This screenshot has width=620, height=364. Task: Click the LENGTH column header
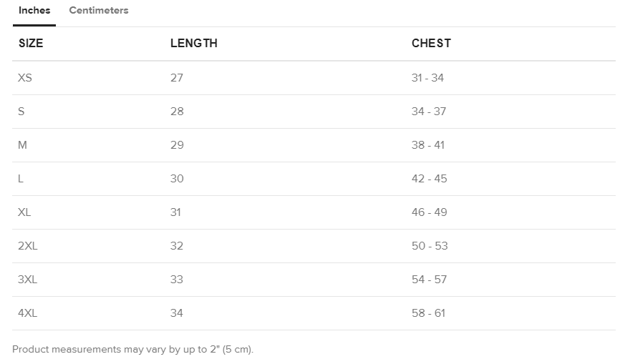tap(193, 44)
